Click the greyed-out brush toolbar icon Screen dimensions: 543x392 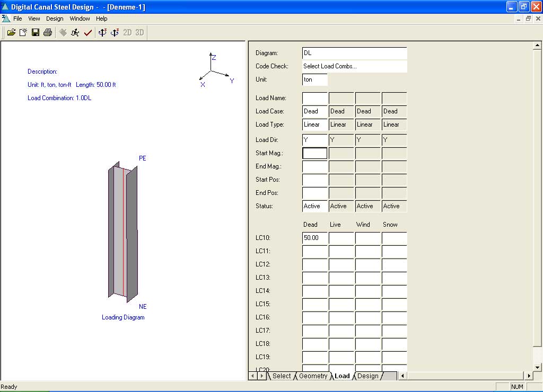tap(63, 32)
